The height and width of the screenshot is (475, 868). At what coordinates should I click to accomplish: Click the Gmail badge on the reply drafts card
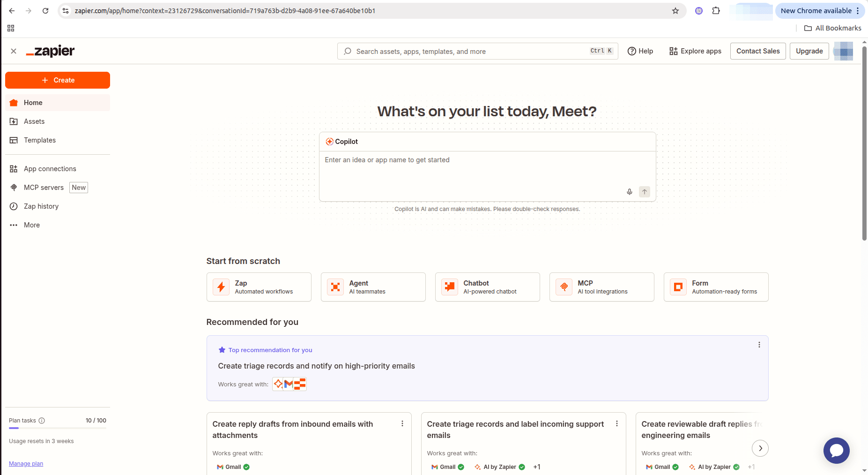(233, 467)
